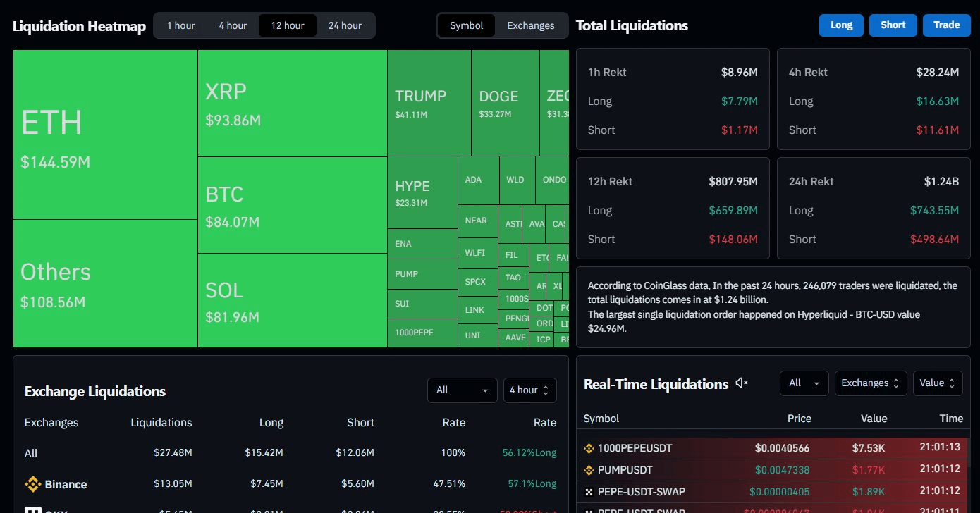Open the All dropdown in Real-Time Liquidations
The height and width of the screenshot is (513, 980).
click(x=804, y=383)
